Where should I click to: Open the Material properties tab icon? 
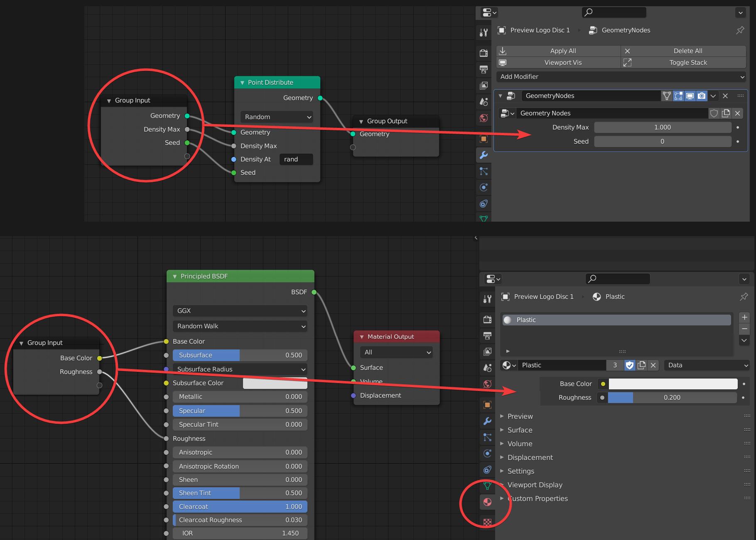[x=487, y=502]
